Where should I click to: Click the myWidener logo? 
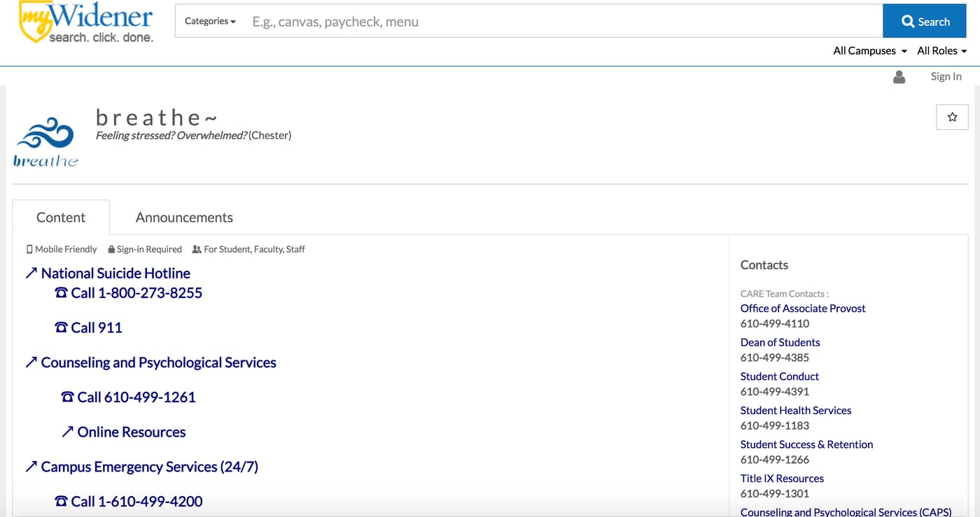coord(85,22)
